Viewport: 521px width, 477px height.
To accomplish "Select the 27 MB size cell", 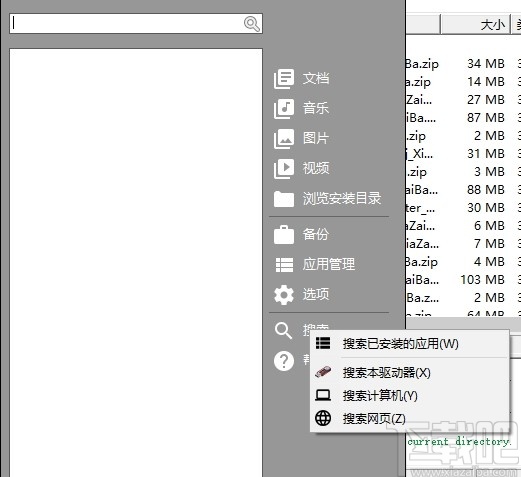I will (x=486, y=100).
